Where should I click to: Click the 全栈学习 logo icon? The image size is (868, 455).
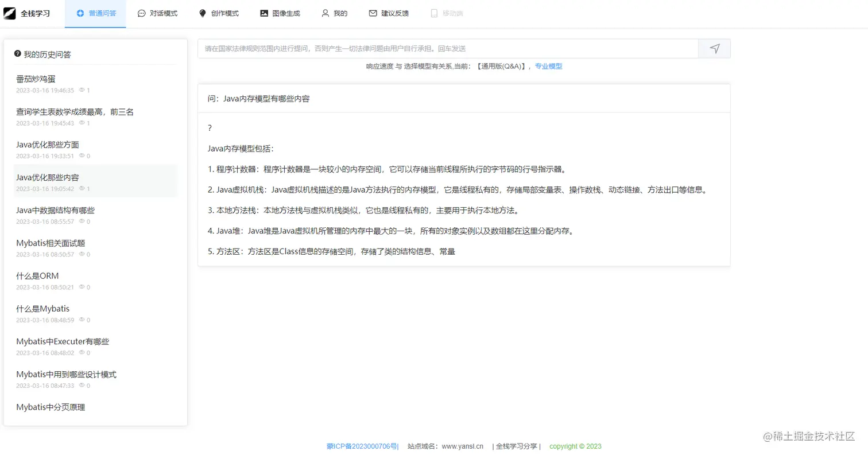point(10,13)
